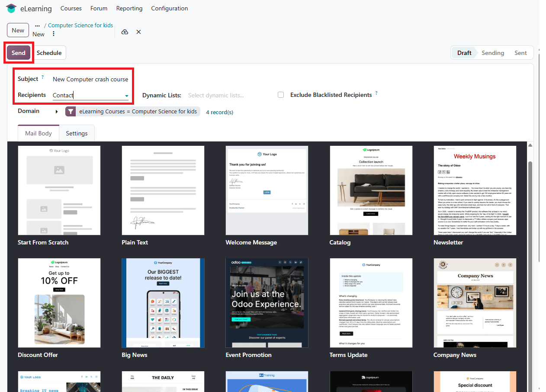Choose the Breaking IT news template thumbnail

click(x=59, y=382)
